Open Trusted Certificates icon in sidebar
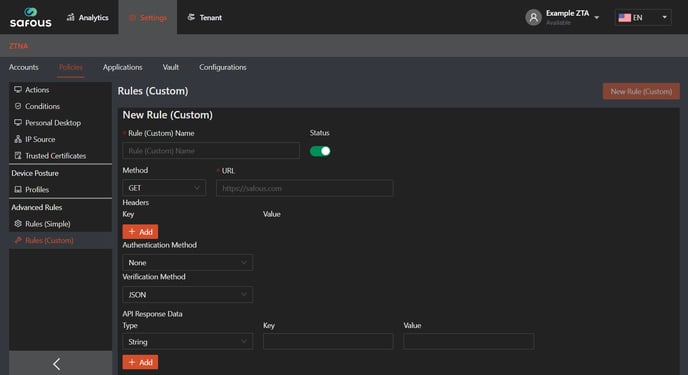Screen dimensions: 688x375 click(x=18, y=156)
